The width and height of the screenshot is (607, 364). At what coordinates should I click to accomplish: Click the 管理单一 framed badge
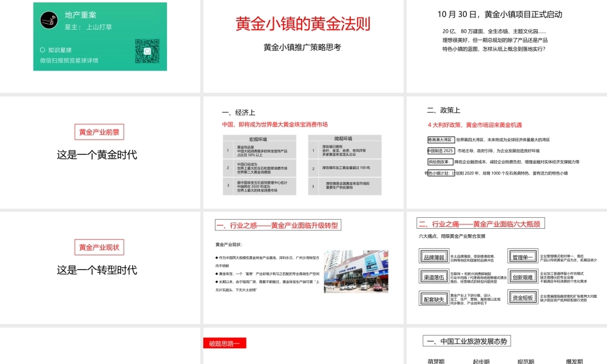522,256
